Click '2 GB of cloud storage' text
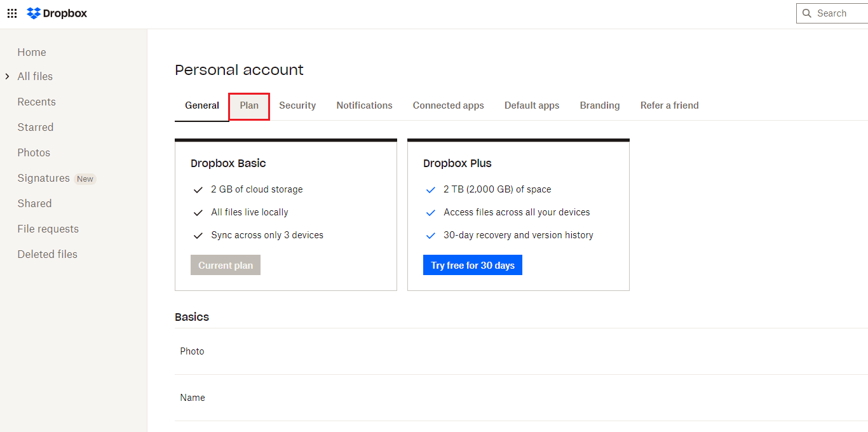 coord(257,189)
